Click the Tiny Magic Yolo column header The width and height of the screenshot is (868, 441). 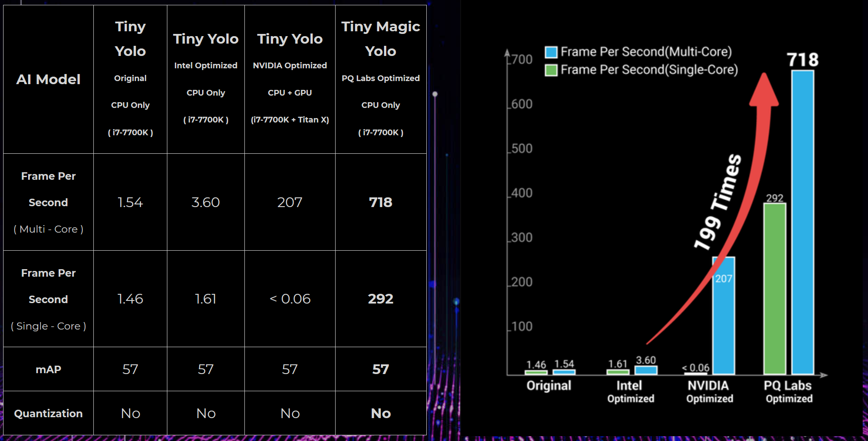tap(380, 79)
